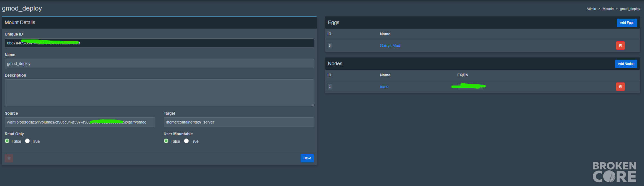Set Read Only to True
The width and height of the screenshot is (644, 186).
pos(27,141)
